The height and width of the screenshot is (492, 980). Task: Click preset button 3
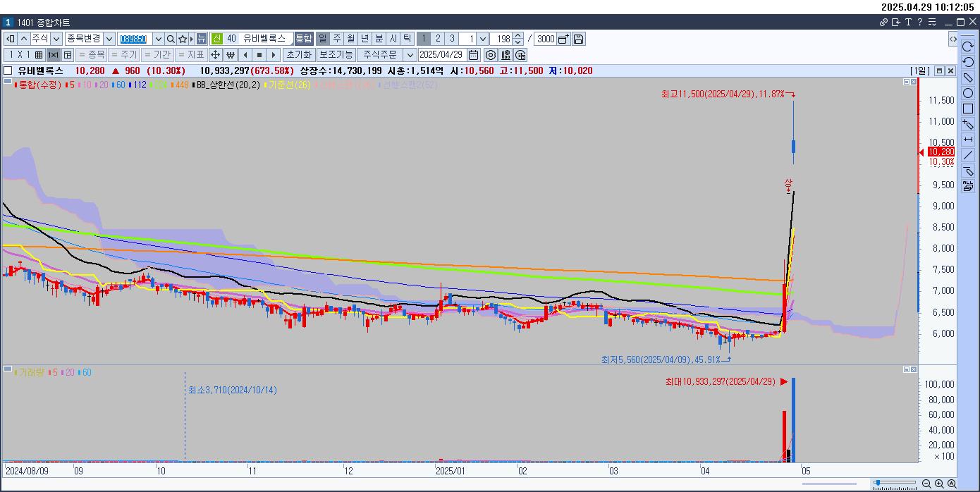[x=452, y=39]
